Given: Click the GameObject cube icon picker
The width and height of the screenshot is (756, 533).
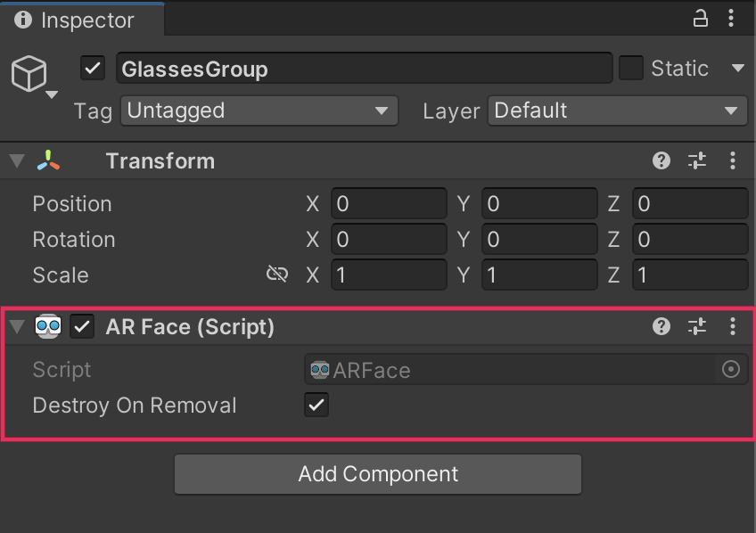Looking at the screenshot, I should coord(30,75).
